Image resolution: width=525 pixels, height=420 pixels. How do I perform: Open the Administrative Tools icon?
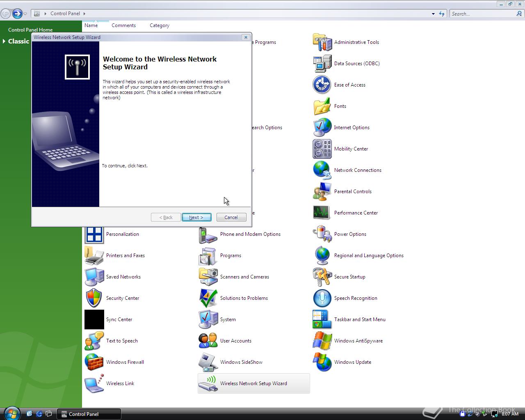[322, 42]
